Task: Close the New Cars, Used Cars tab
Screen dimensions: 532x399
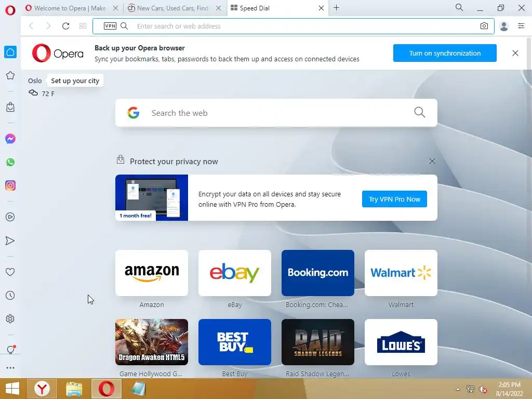Action: coord(219,8)
